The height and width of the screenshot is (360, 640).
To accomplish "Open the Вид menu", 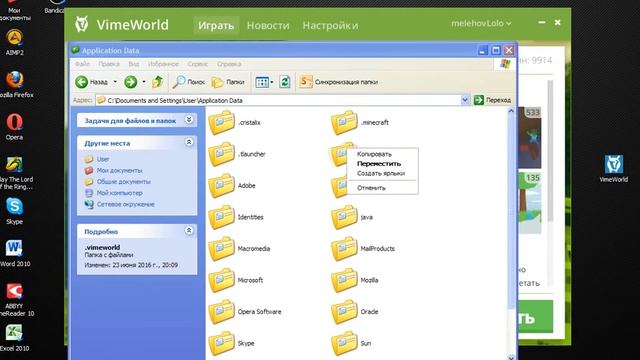I will coord(134,64).
